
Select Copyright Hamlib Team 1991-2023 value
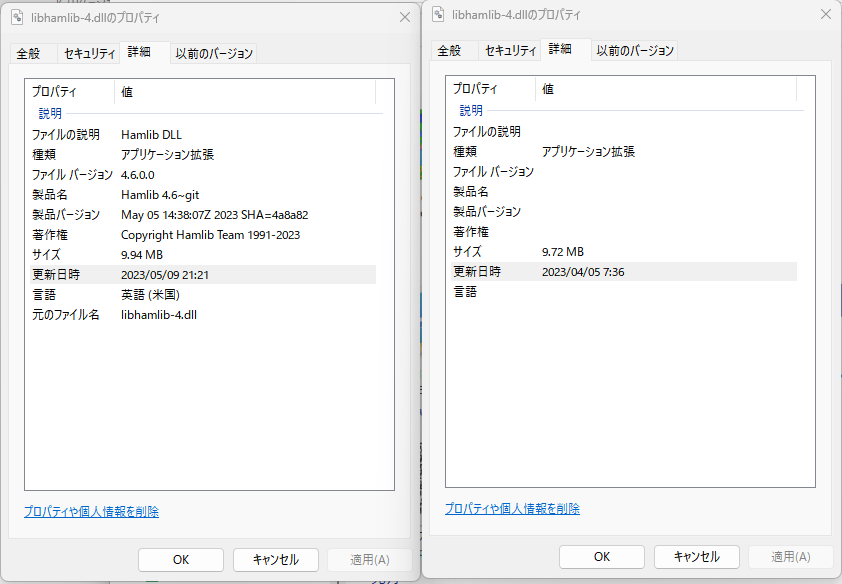[210, 235]
